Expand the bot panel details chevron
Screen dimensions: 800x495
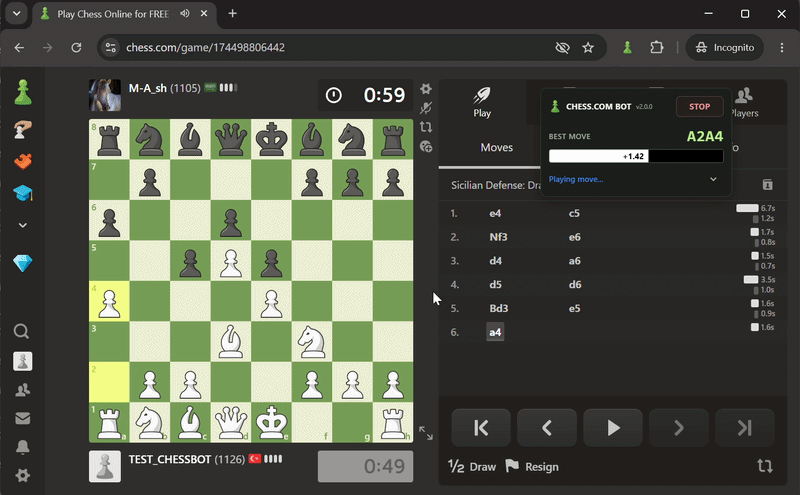713,179
